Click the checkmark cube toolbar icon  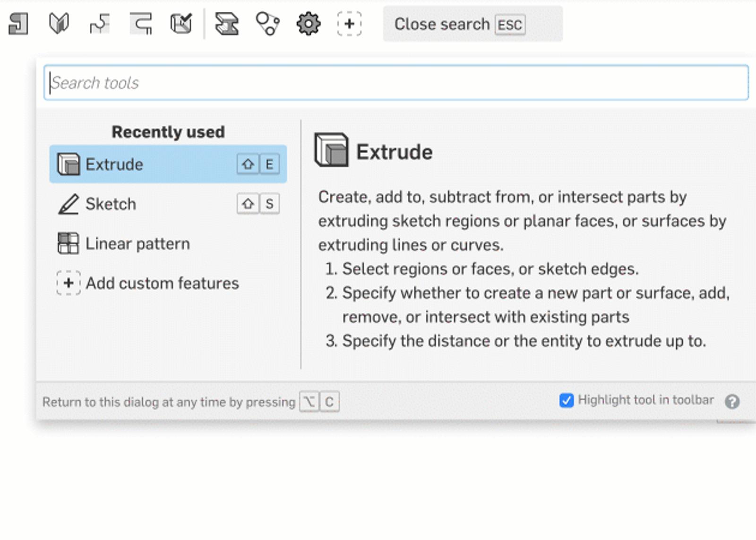click(x=181, y=24)
